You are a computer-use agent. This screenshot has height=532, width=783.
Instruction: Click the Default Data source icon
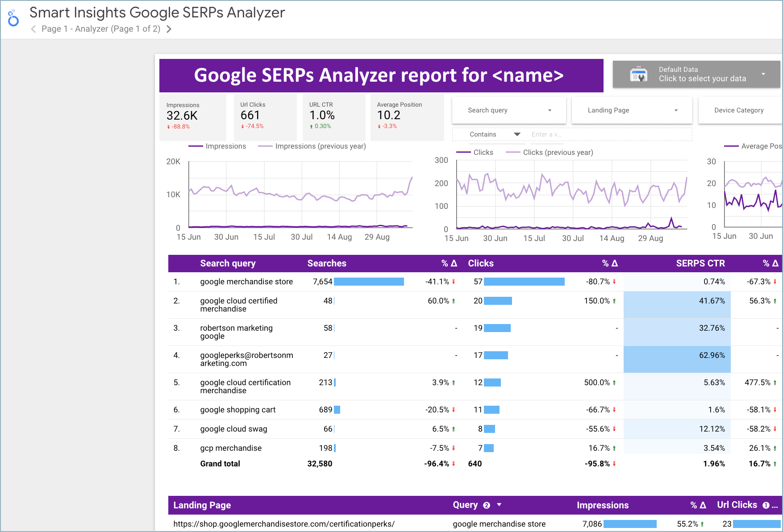pyautogui.click(x=638, y=74)
